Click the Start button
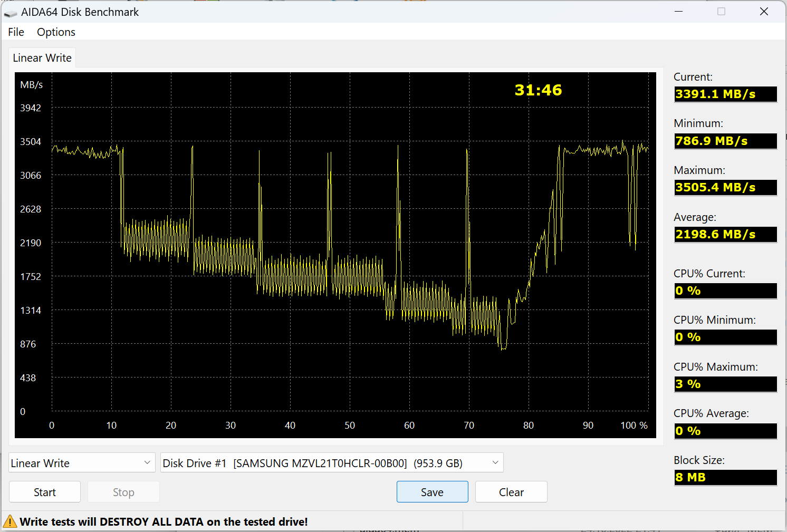This screenshot has width=787, height=532. [x=45, y=492]
